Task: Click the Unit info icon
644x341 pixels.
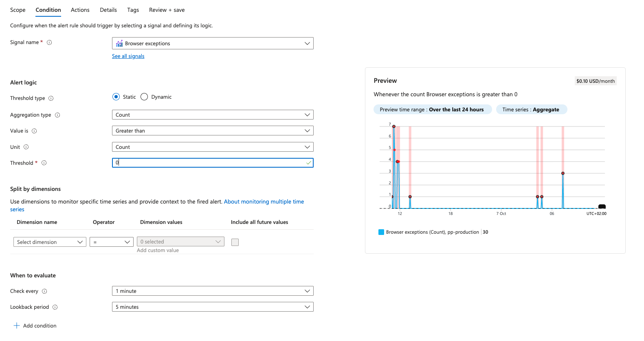Action: point(26,147)
